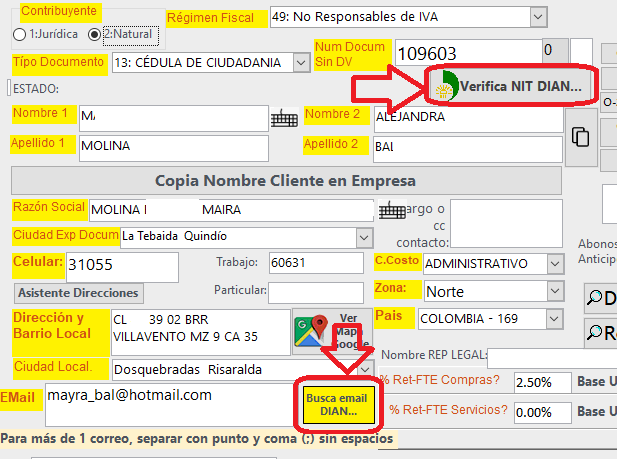The width and height of the screenshot is (617, 459).
Task: Click the Verifica NIT DIAN button
Action: point(510,86)
